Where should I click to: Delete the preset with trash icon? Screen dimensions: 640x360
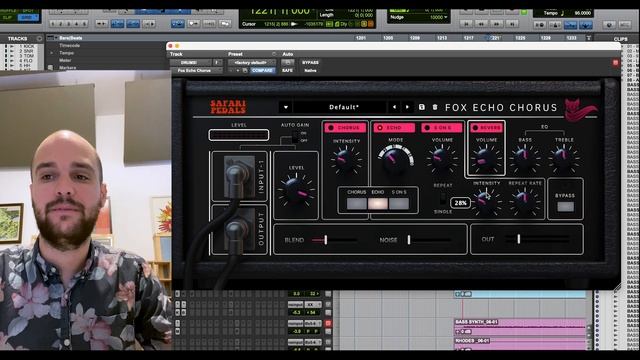(435, 107)
